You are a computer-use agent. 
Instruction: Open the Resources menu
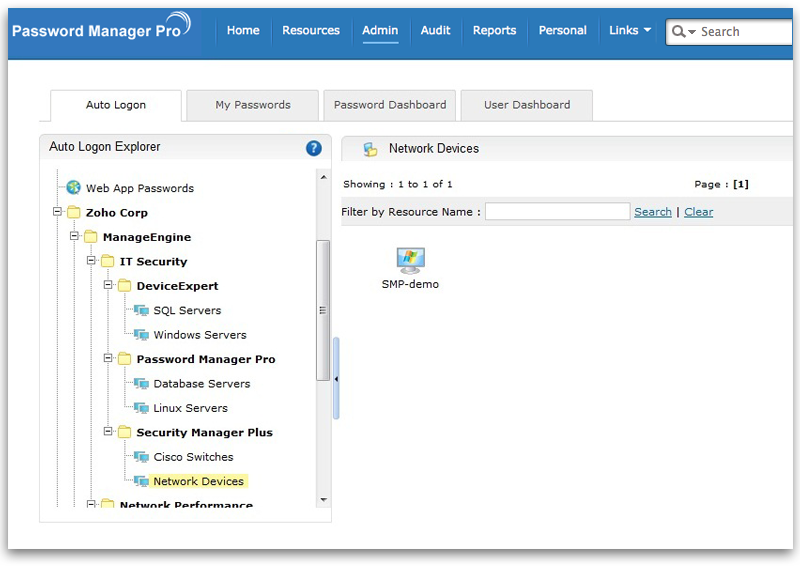pyautogui.click(x=311, y=31)
